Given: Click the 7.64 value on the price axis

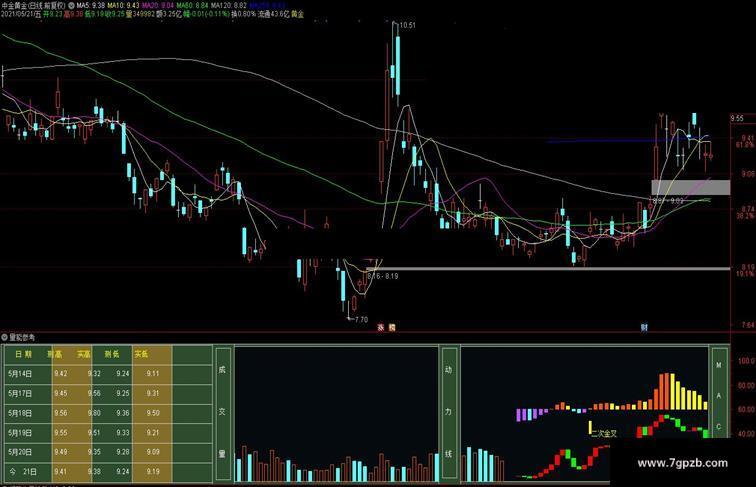Looking at the screenshot, I should (x=748, y=325).
